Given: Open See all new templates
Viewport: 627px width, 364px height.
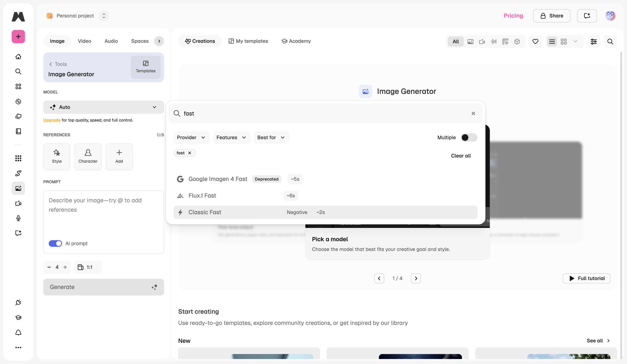Looking at the screenshot, I should pos(598,341).
